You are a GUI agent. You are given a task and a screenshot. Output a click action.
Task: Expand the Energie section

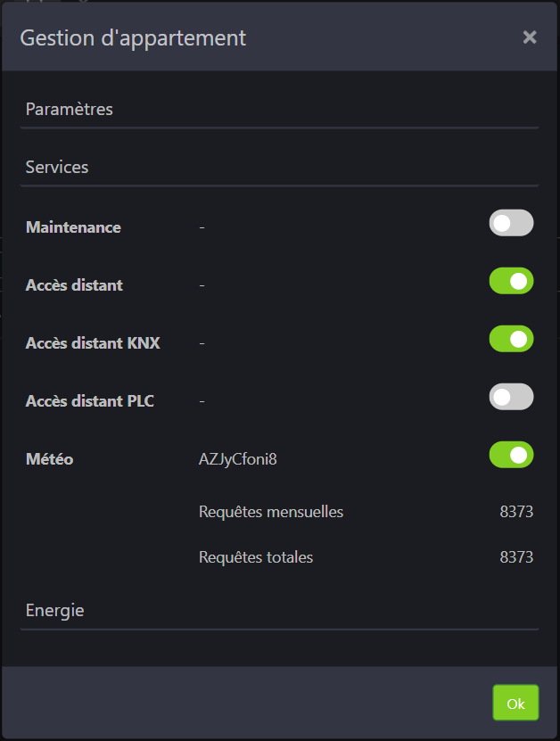[55, 611]
